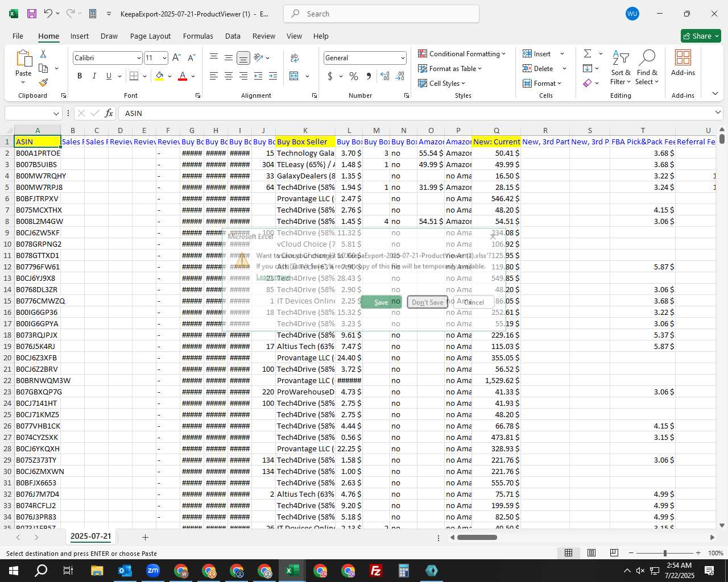Click the Share button
The image size is (728, 582).
701,36
